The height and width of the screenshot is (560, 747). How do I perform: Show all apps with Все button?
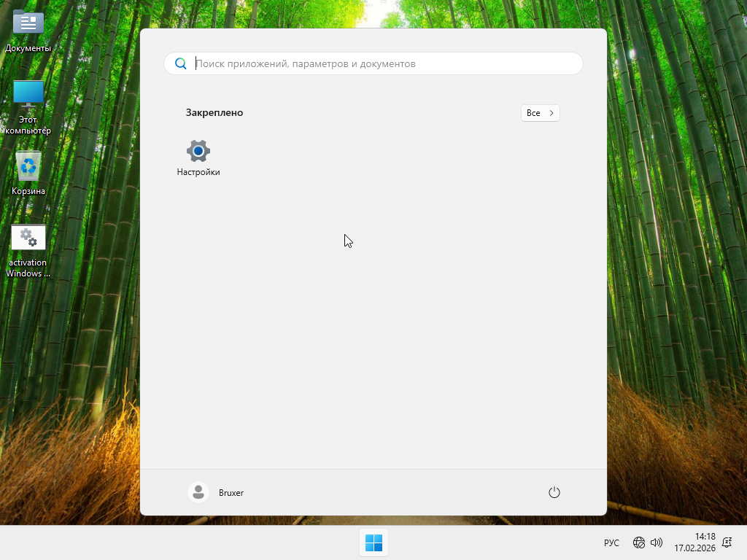[541, 113]
